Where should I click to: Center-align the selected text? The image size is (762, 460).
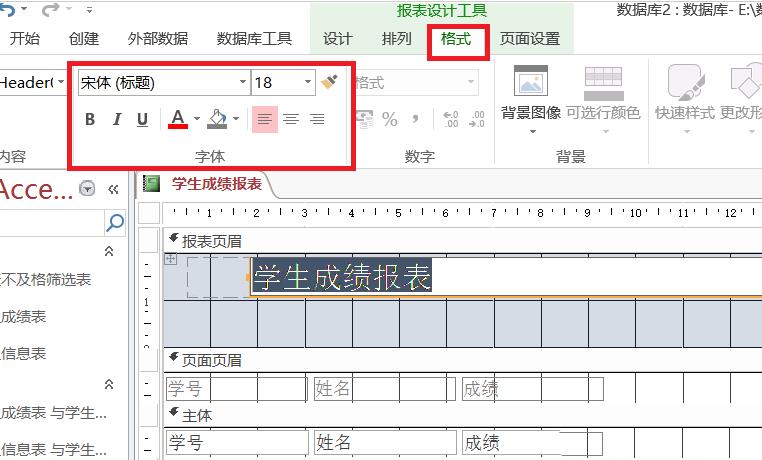click(x=291, y=120)
